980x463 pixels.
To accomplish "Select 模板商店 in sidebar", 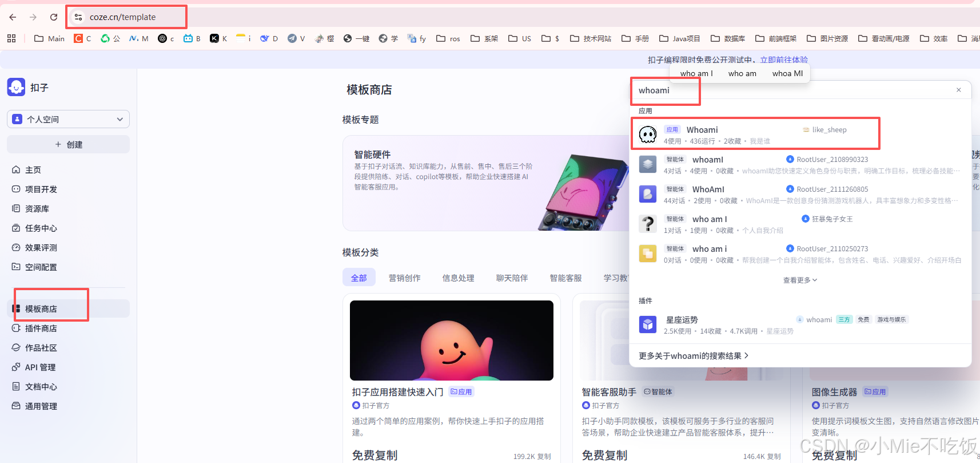I will coord(68,308).
